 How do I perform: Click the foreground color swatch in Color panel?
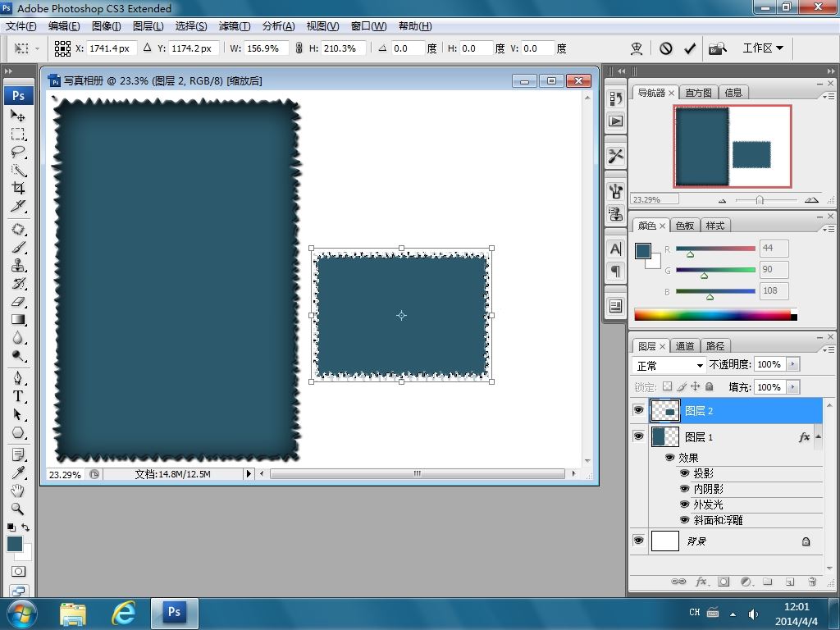pyautogui.click(x=643, y=250)
